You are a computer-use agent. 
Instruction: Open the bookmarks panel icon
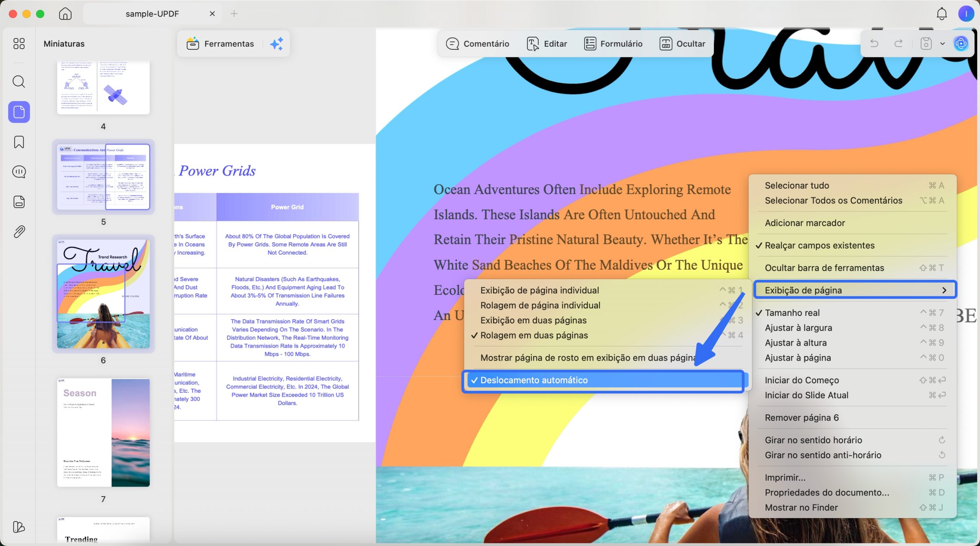point(19,142)
